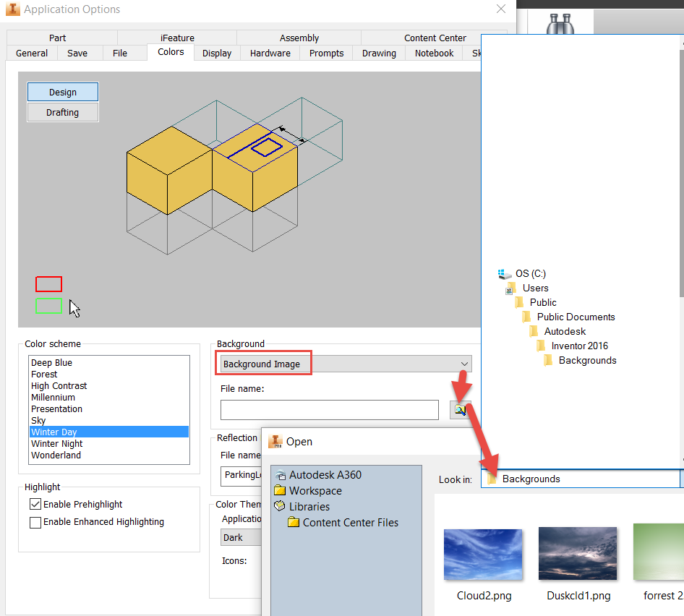The height and width of the screenshot is (616, 684).
Task: Open the Dark color theme dropdown
Action: (241, 537)
